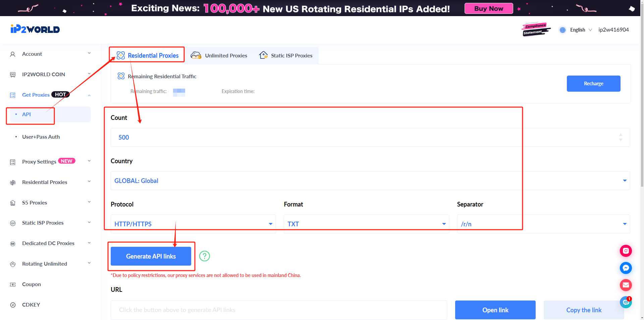Open live chat support bubble

click(626, 302)
